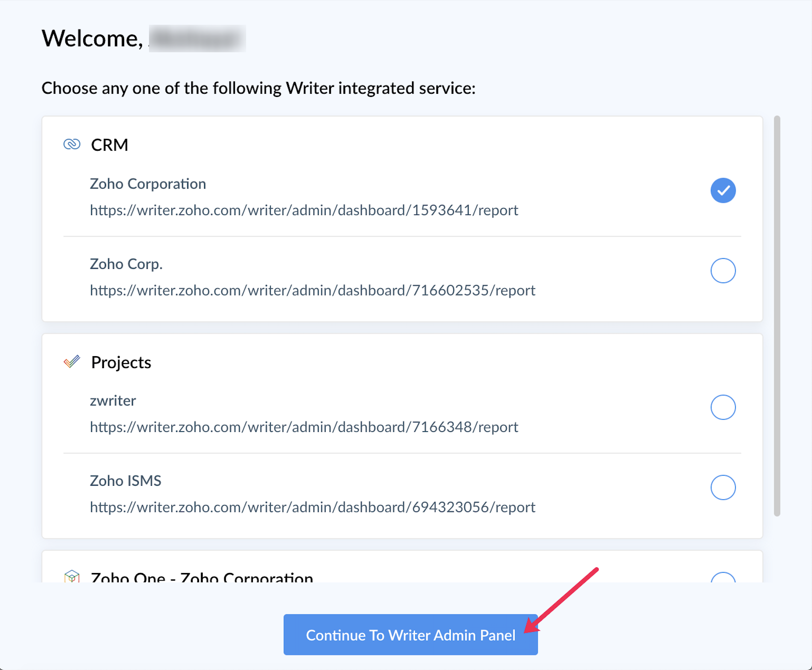Select the Zoho Corporation CRM radio button

pyautogui.click(x=723, y=190)
